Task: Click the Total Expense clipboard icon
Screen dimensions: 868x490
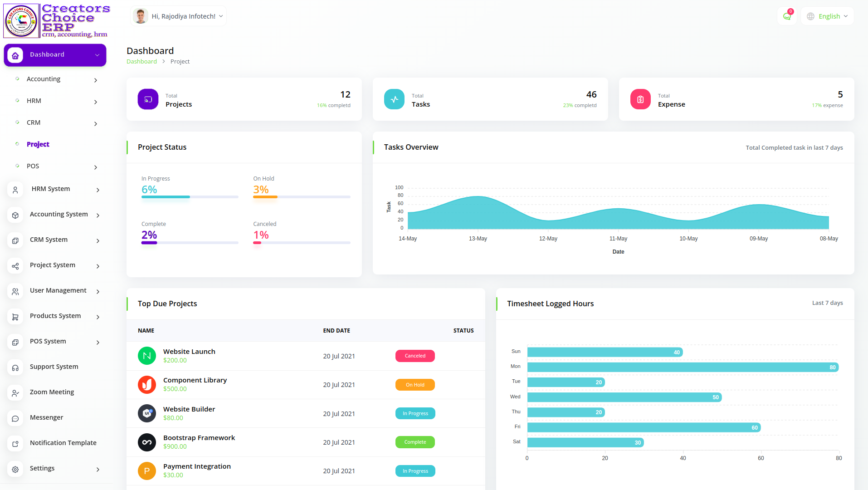Action: point(640,99)
